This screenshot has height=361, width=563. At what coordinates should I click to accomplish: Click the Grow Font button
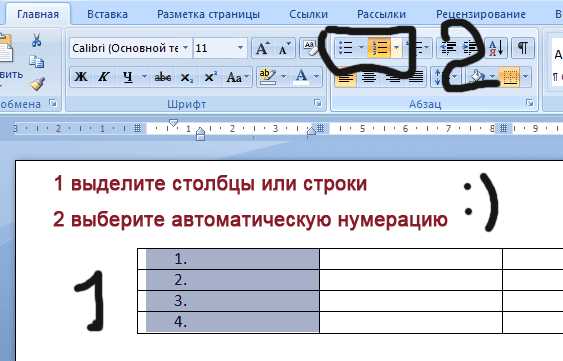tap(262, 48)
